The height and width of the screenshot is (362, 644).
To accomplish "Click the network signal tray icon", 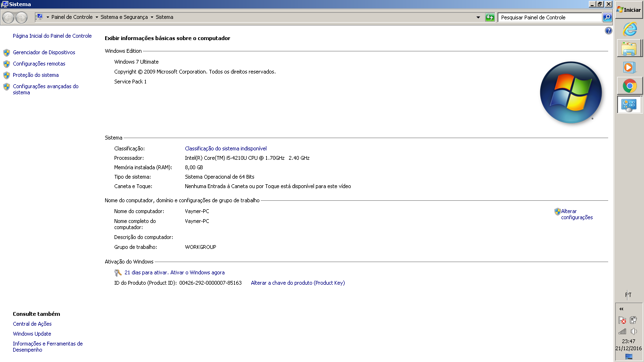I will tap(622, 331).
